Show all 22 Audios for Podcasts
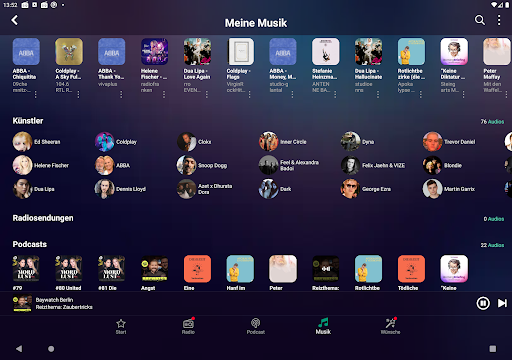Screen dimensions: 512x360 click(492, 245)
